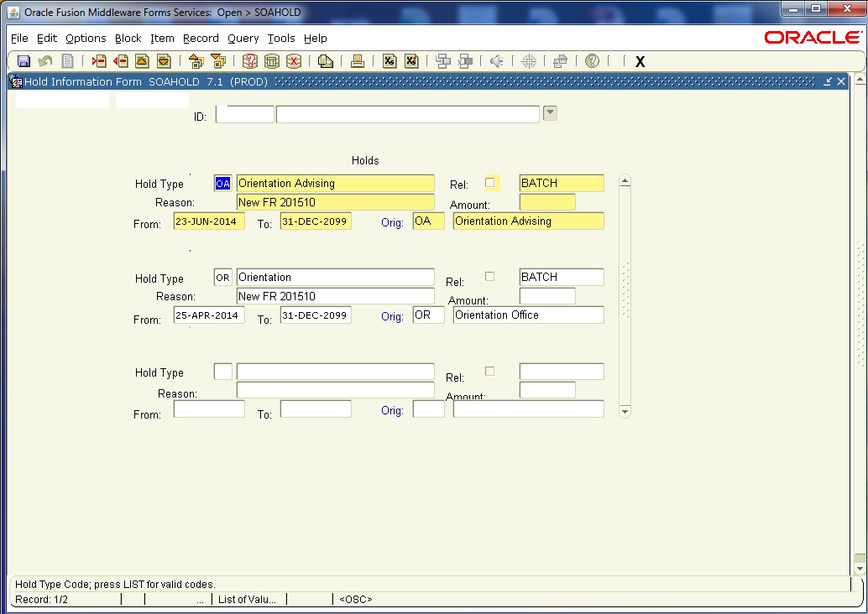The width and height of the screenshot is (868, 614).
Task: Click the Enter Query icon with question mark
Action: tap(249, 61)
